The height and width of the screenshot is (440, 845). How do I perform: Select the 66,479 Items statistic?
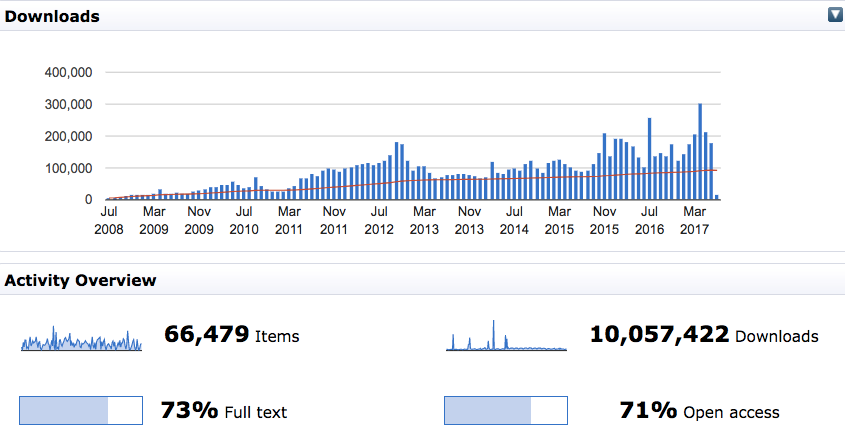230,336
